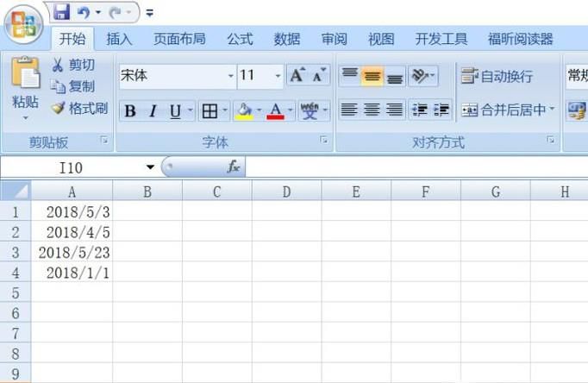Click the Name Box showing I10
The width and height of the screenshot is (588, 383).
coord(72,167)
